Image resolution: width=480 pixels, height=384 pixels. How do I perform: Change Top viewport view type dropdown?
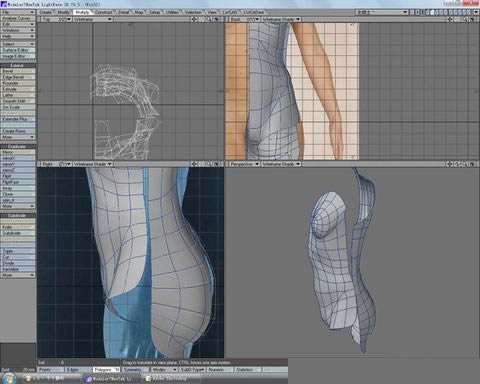pyautogui.click(x=56, y=19)
